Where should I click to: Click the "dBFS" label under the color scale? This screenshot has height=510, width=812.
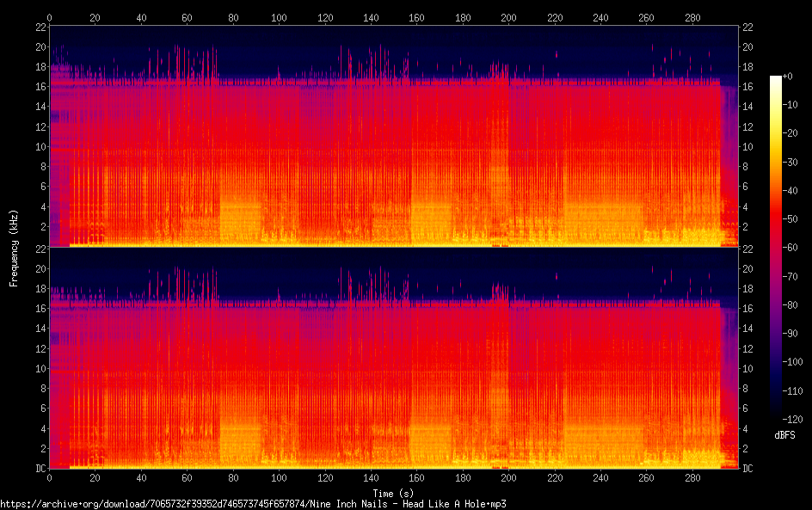tap(784, 436)
